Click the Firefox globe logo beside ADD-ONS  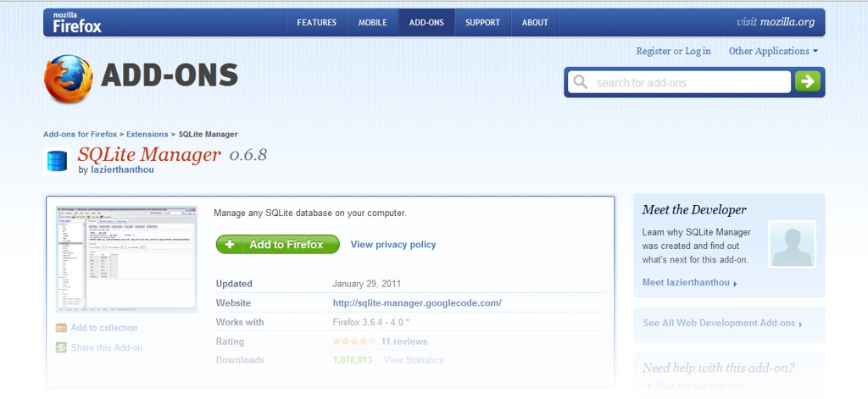(68, 78)
